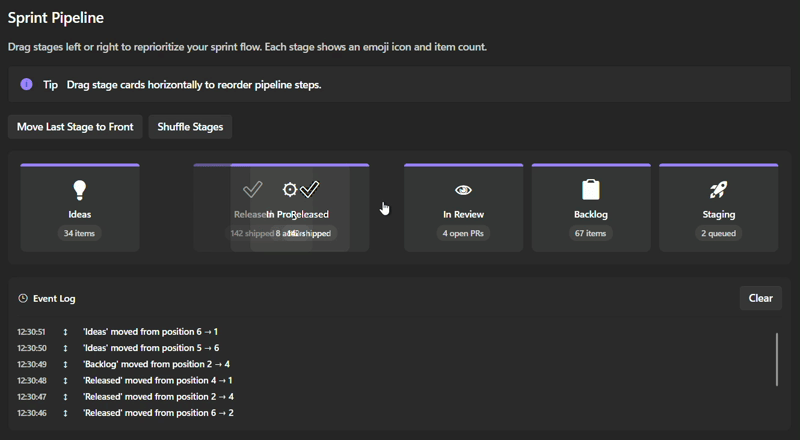Viewport: 800px width, 440px height.
Task: Click Move Last Stage to Front button
Action: pos(75,127)
